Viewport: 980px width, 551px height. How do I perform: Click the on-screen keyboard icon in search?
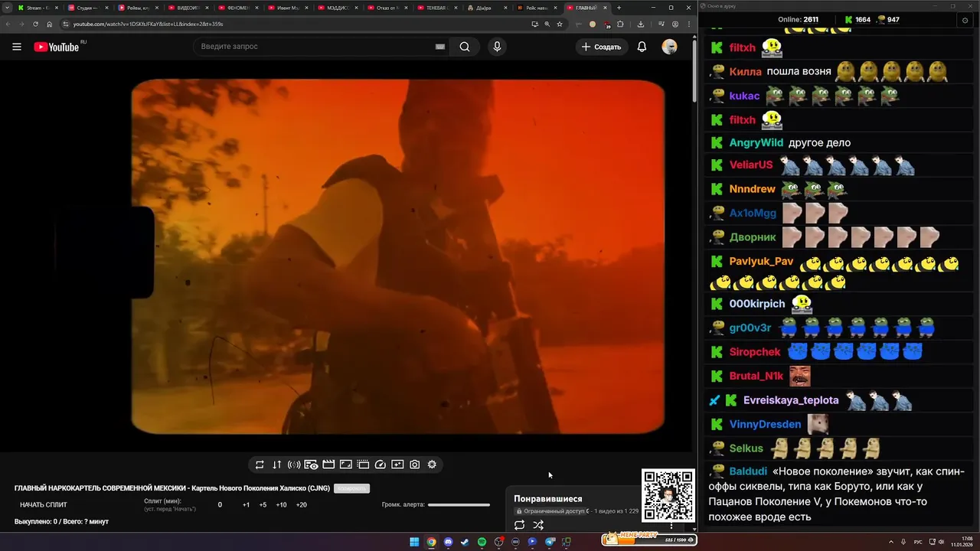coord(440,47)
